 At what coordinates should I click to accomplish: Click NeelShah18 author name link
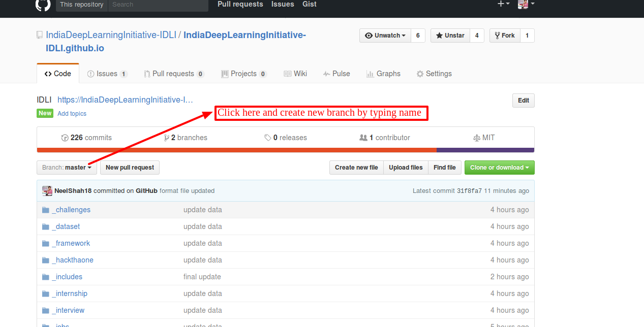coord(73,191)
